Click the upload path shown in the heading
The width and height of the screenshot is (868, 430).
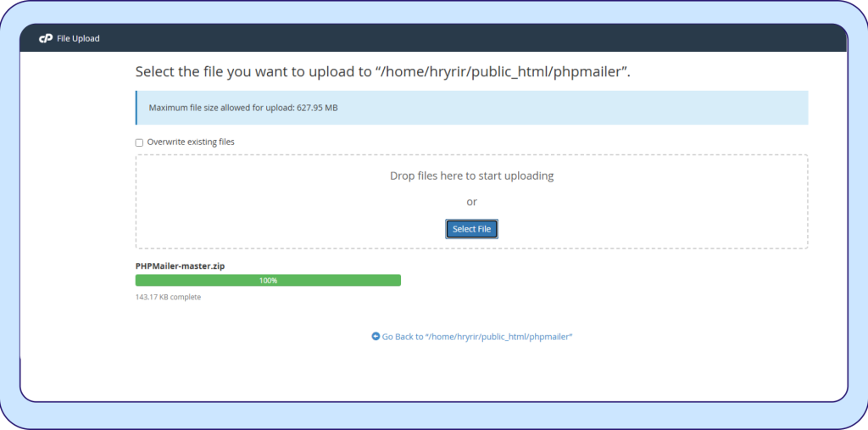tap(504, 72)
